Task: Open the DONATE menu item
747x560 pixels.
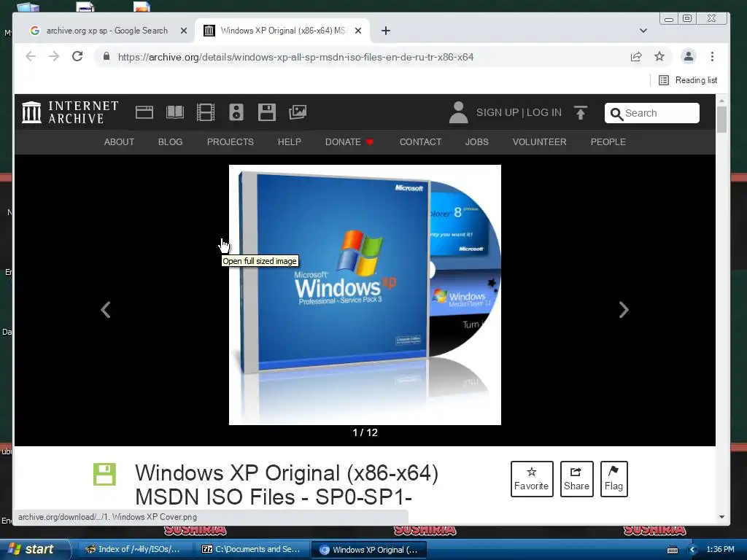Action: [x=349, y=142]
